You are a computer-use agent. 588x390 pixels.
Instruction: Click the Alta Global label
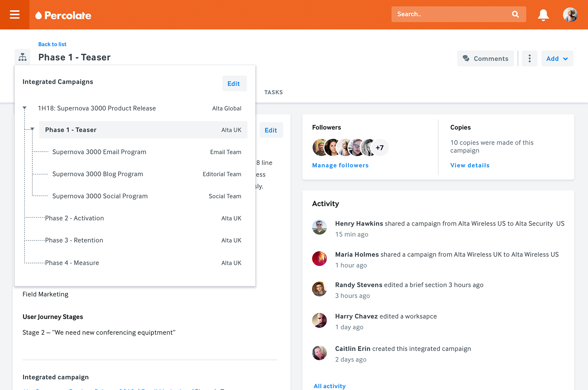(x=227, y=108)
